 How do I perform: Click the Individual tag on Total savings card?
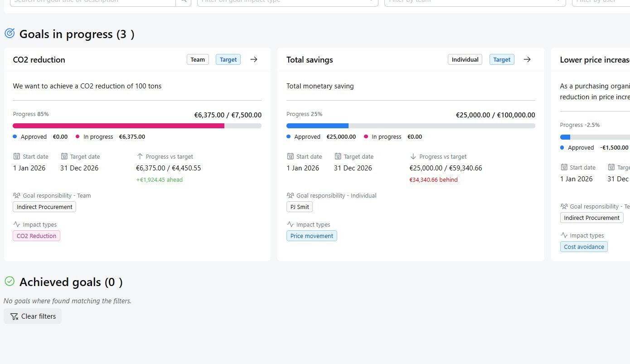465,59
